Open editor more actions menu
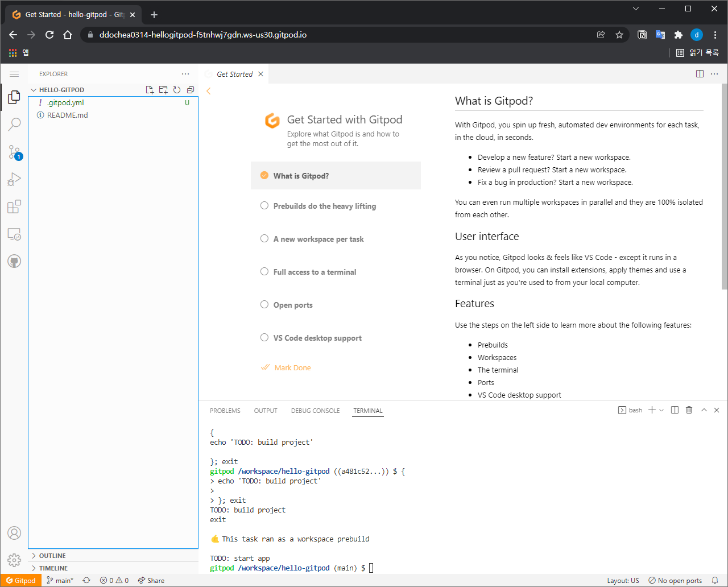728x587 pixels. pos(715,74)
